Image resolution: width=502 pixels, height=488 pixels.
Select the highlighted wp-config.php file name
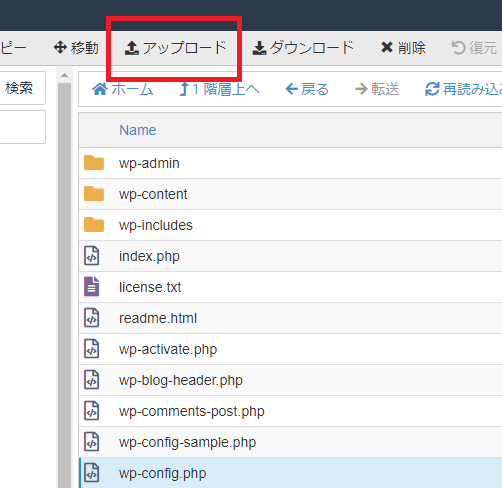point(162,474)
